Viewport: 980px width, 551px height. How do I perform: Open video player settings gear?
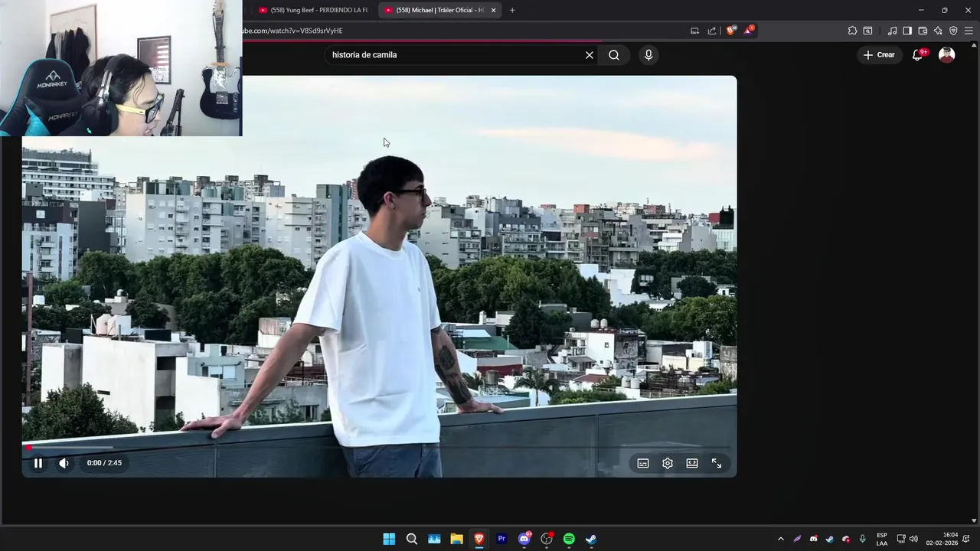point(668,463)
